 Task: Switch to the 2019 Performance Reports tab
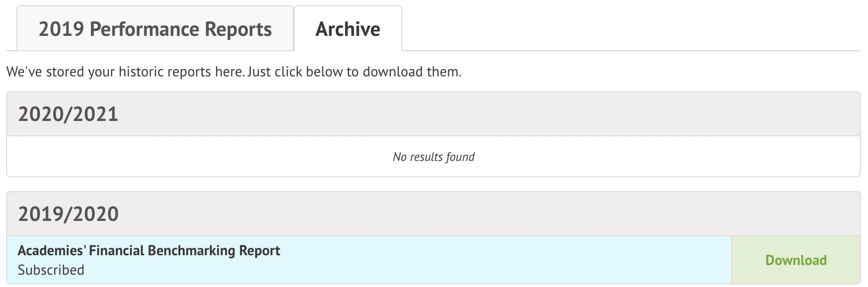tap(155, 29)
